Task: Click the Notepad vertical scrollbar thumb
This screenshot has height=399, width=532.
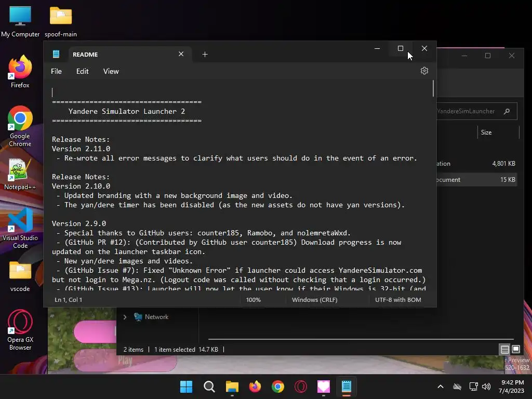Action: 433,88
